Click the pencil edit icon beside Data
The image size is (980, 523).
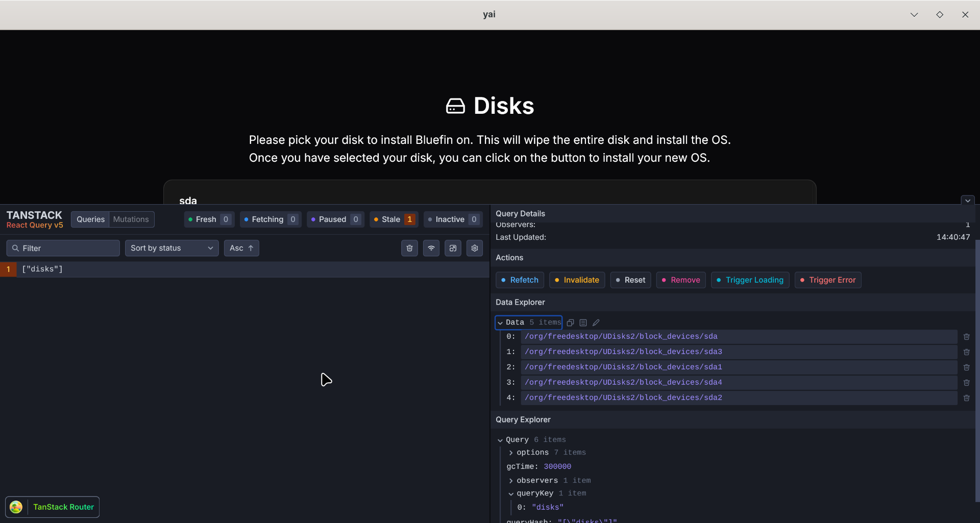click(x=596, y=322)
